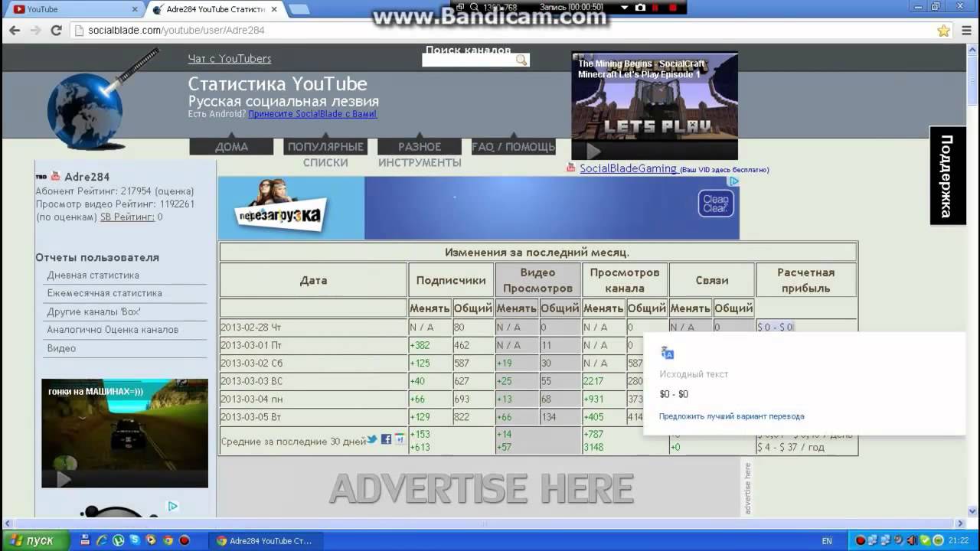The height and width of the screenshot is (551, 980).
Task: Open Дневная статистика report
Action: tap(93, 275)
